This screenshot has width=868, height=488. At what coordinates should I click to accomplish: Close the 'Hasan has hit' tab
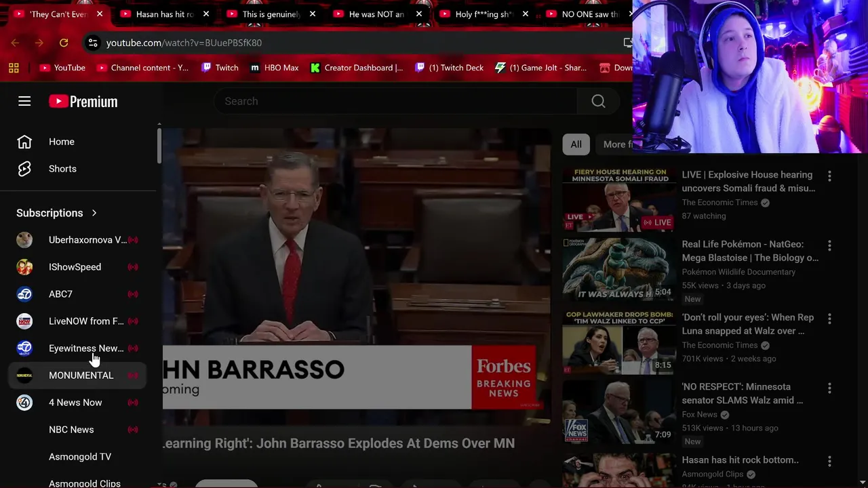pyautogui.click(x=206, y=14)
